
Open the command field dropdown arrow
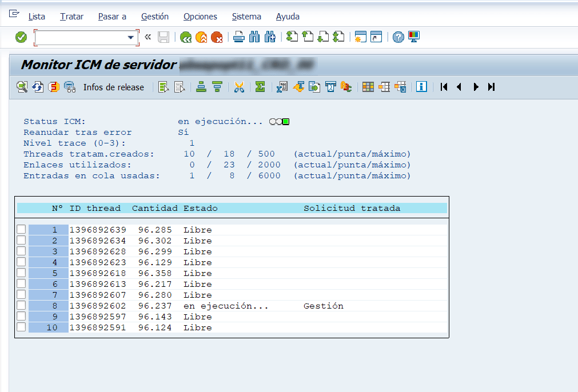tap(130, 38)
